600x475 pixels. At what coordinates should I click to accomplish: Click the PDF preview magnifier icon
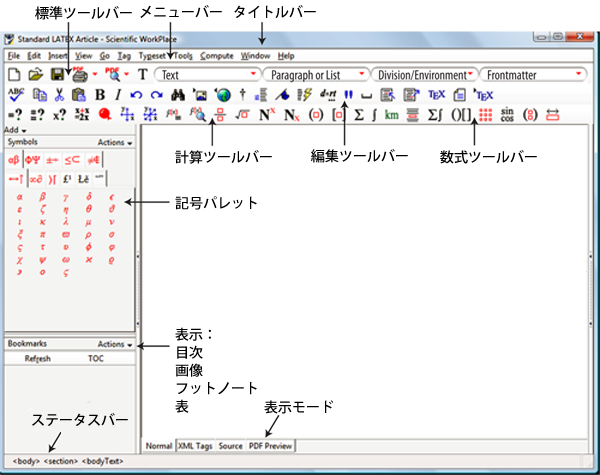point(114,74)
